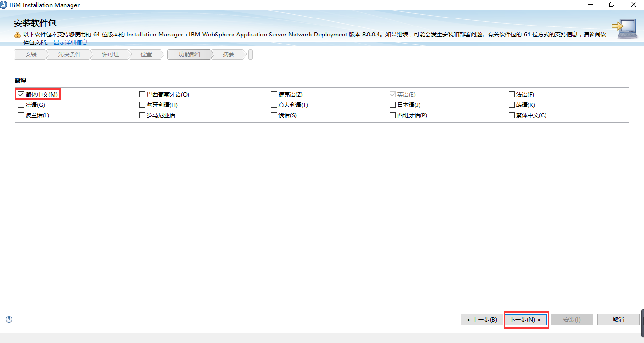Click the 取消 cancel button
The width and height of the screenshot is (644, 343).
click(x=618, y=320)
